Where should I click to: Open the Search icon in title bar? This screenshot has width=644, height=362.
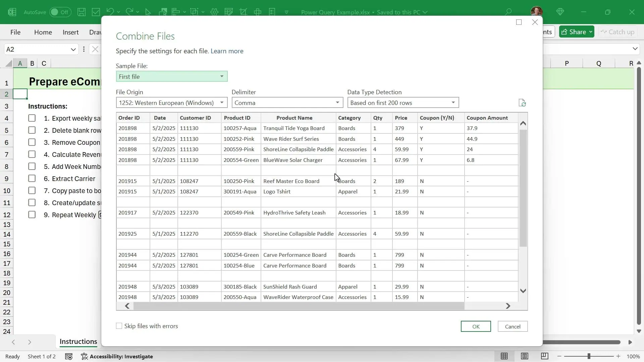(508, 12)
